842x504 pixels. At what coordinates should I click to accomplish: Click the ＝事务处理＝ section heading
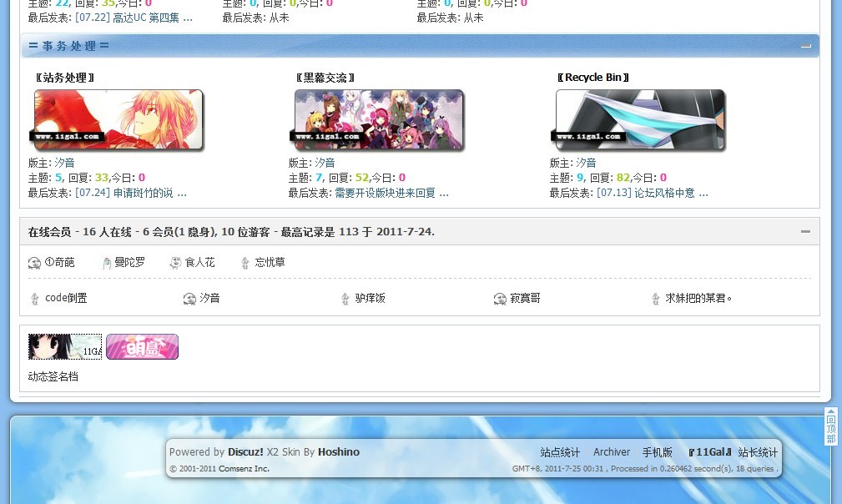[68, 46]
